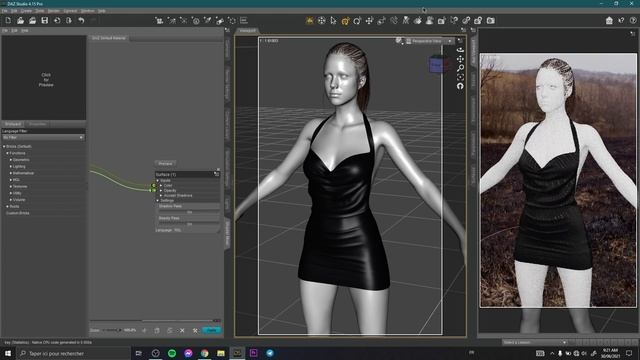Click the Undo arrow icon
This screenshot has height=360, width=640.
point(81,20)
